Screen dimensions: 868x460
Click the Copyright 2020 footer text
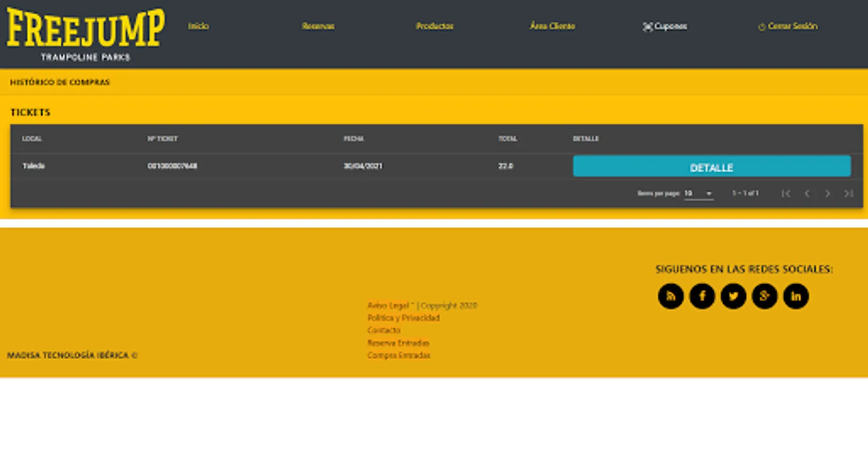click(449, 306)
